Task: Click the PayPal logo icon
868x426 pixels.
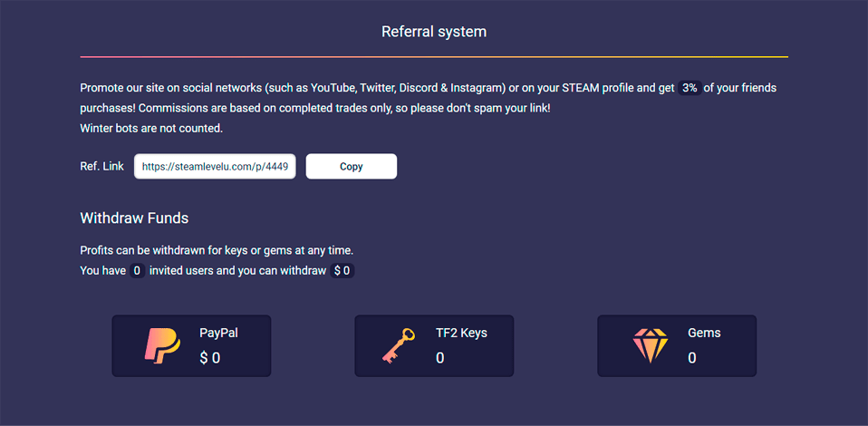Action: 162,345
